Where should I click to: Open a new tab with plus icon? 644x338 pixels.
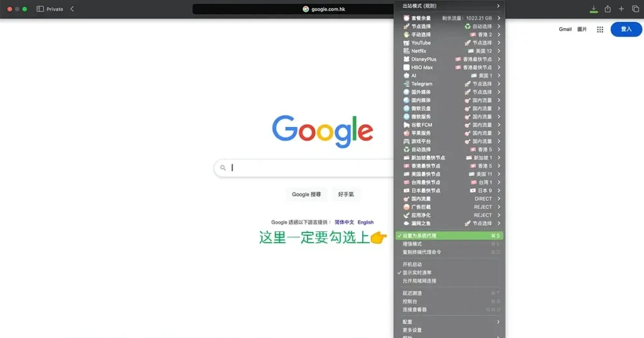(x=621, y=9)
